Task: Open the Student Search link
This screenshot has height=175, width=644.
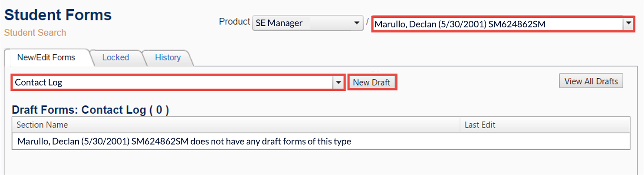Action: (x=35, y=33)
